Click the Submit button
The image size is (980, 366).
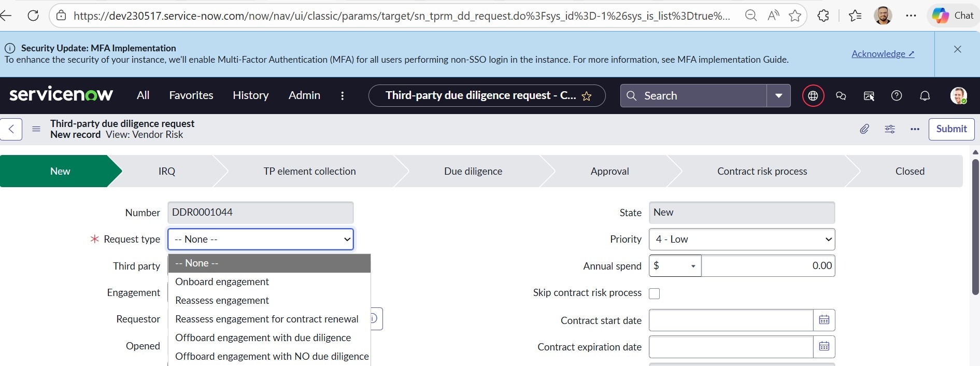(951, 129)
